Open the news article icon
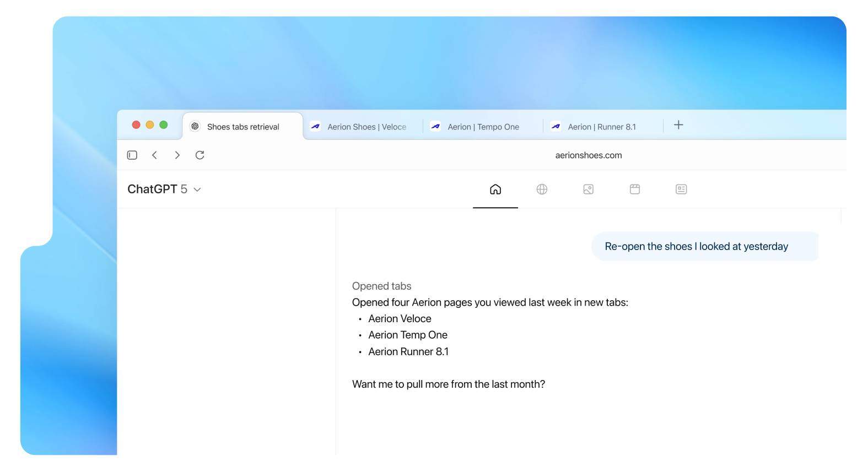This screenshot has height=472, width=868. click(x=681, y=189)
